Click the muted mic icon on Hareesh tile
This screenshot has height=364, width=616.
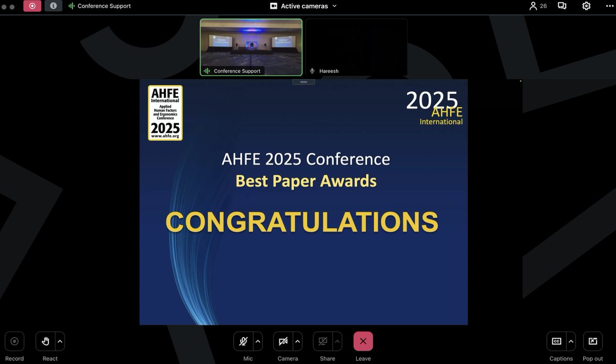[312, 71]
